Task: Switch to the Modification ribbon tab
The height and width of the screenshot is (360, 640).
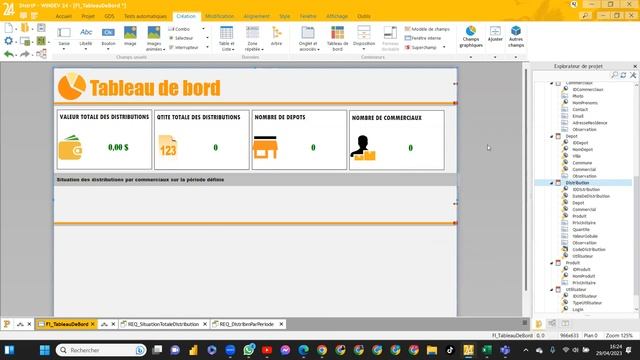Action: 220,16
